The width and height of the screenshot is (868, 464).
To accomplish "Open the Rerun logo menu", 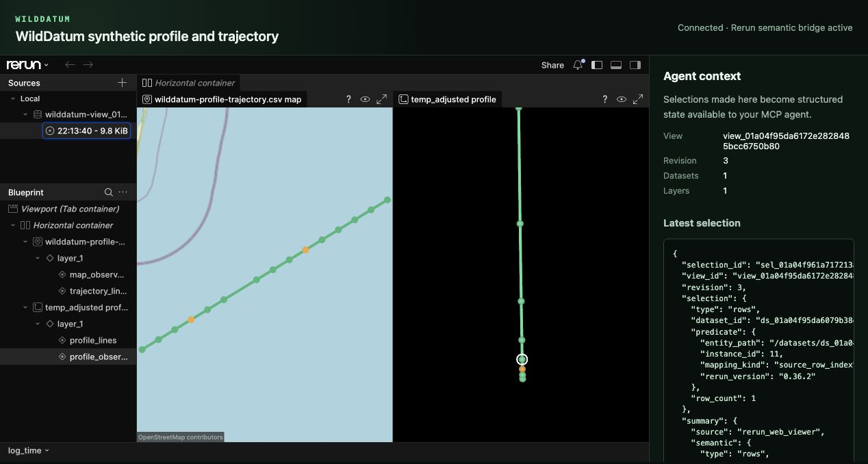I will 27,65.
